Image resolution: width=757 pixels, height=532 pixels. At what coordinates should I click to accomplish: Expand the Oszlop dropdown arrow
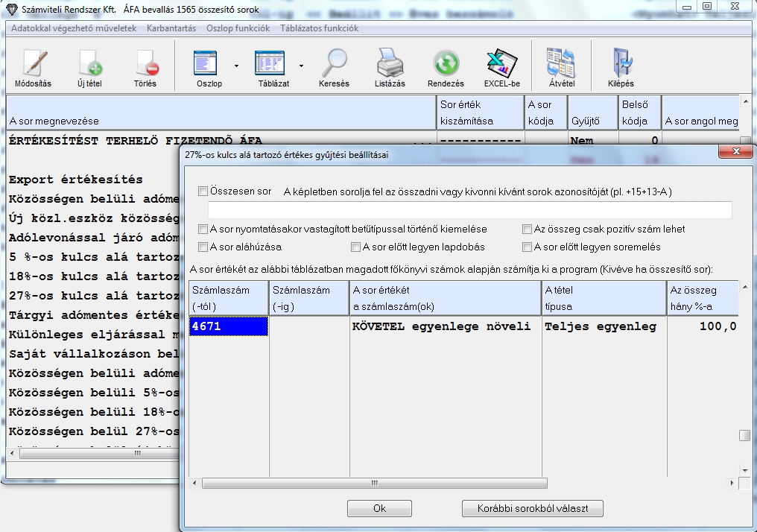237,66
